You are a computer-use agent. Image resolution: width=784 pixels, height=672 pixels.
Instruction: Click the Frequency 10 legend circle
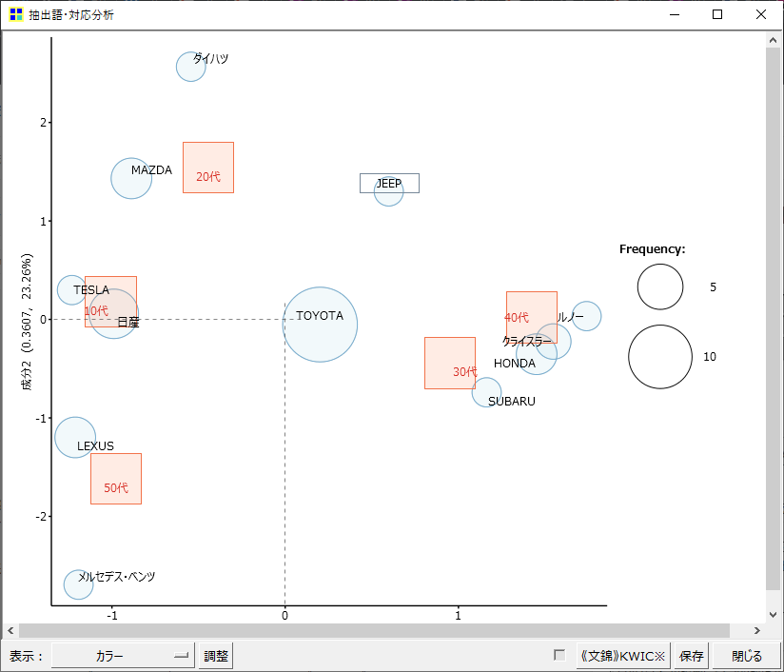[x=660, y=357]
